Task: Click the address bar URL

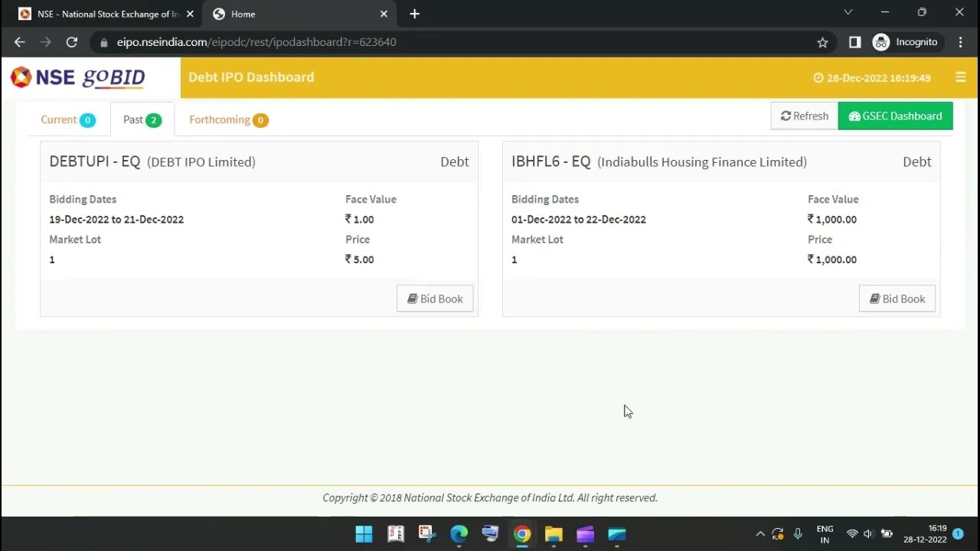Action: (256, 42)
